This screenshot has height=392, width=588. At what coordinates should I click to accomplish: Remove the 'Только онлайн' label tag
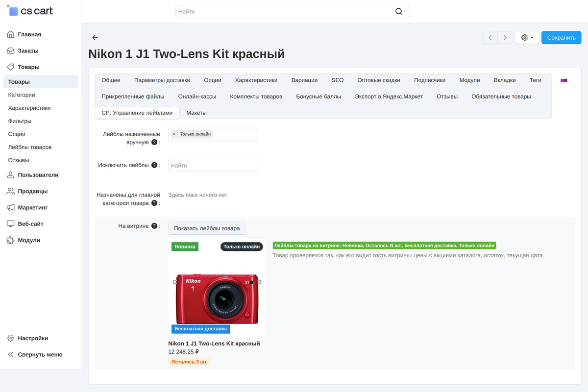[x=174, y=134]
